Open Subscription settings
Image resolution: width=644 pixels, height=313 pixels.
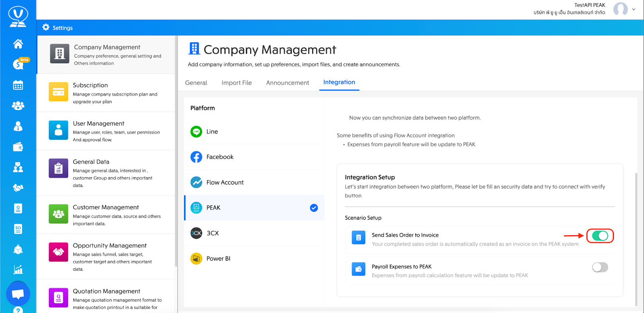click(106, 93)
